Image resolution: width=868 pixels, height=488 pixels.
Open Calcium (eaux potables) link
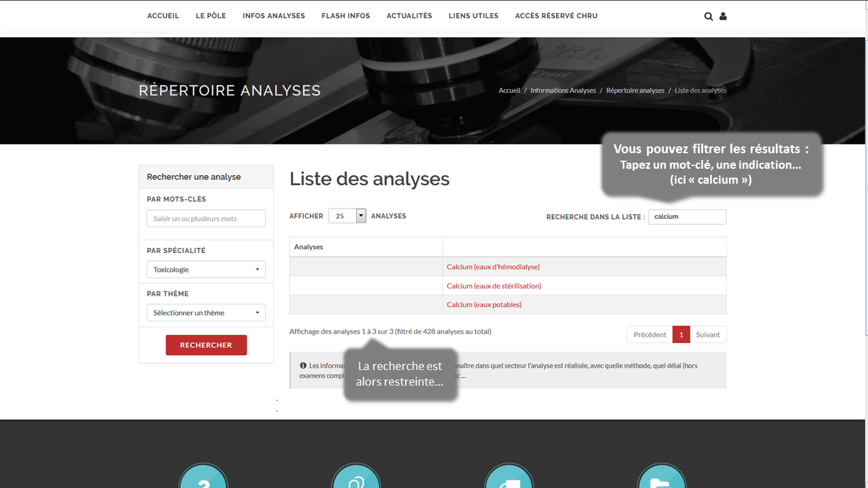(x=484, y=305)
